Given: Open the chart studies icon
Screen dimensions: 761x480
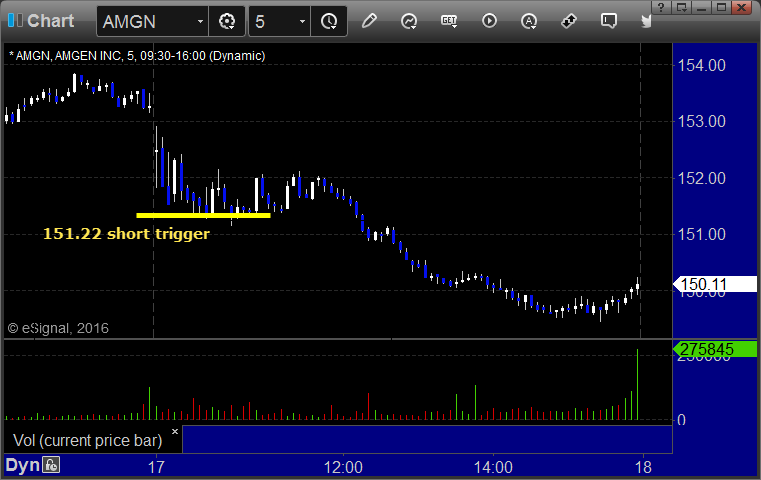Looking at the screenshot, I should [x=409, y=21].
